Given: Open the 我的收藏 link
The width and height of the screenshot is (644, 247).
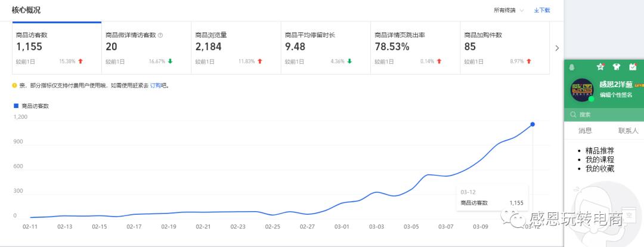Looking at the screenshot, I should [600, 168].
